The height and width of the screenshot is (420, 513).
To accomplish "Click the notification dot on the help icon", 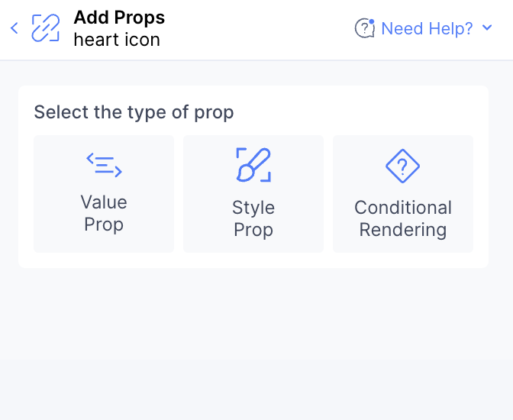I will [x=371, y=21].
